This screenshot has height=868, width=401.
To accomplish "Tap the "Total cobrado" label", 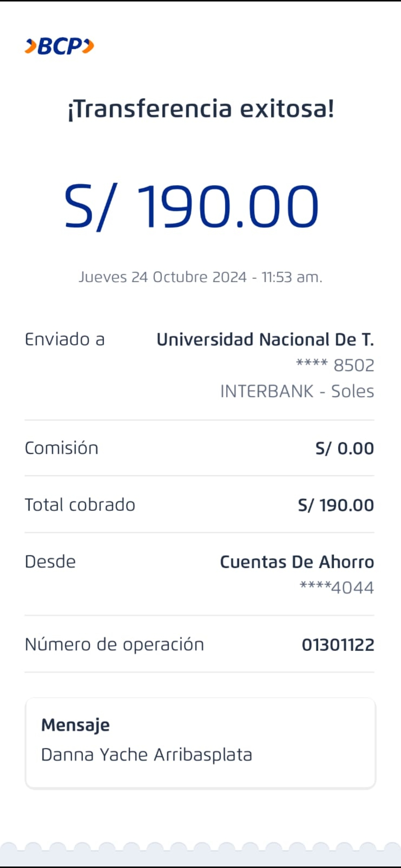I will click(80, 505).
